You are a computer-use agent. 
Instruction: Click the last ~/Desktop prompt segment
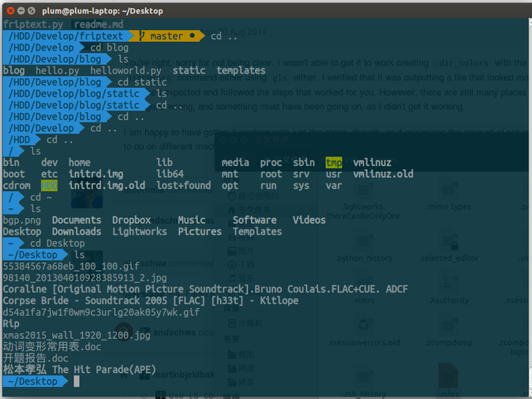tap(32, 381)
